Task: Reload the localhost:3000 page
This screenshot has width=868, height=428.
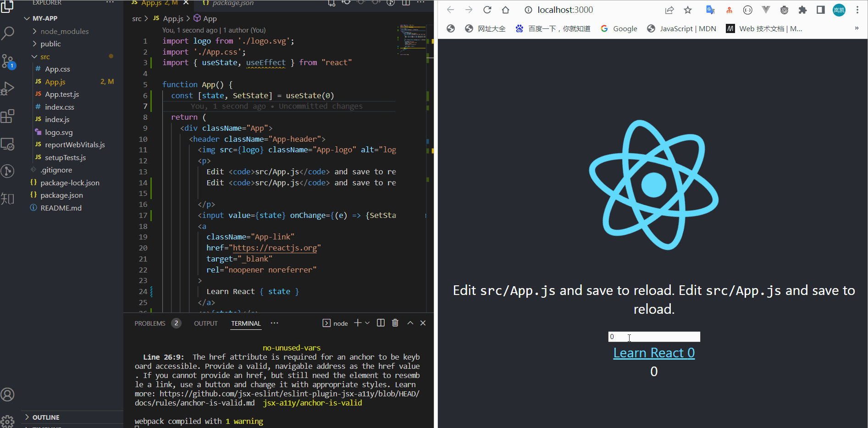Action: 487,10
